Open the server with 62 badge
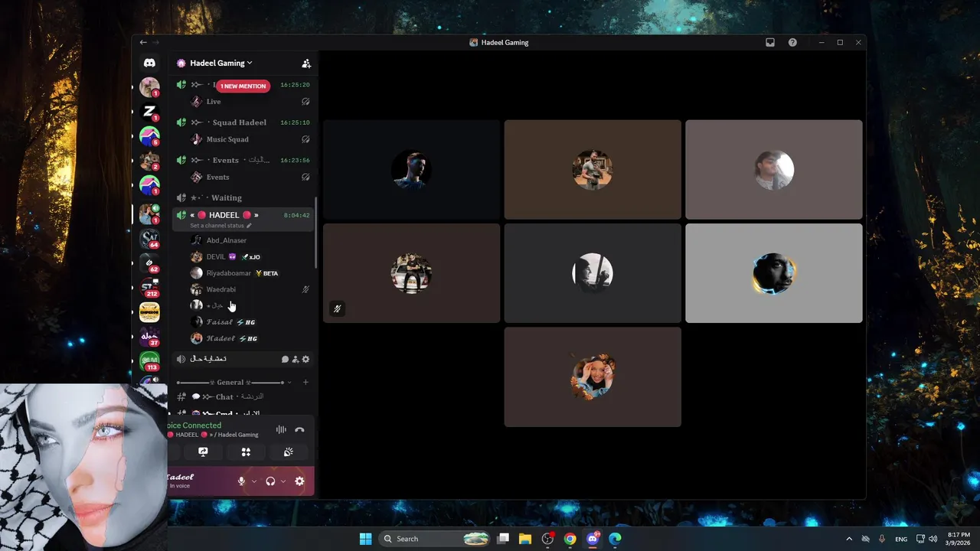 click(x=149, y=264)
